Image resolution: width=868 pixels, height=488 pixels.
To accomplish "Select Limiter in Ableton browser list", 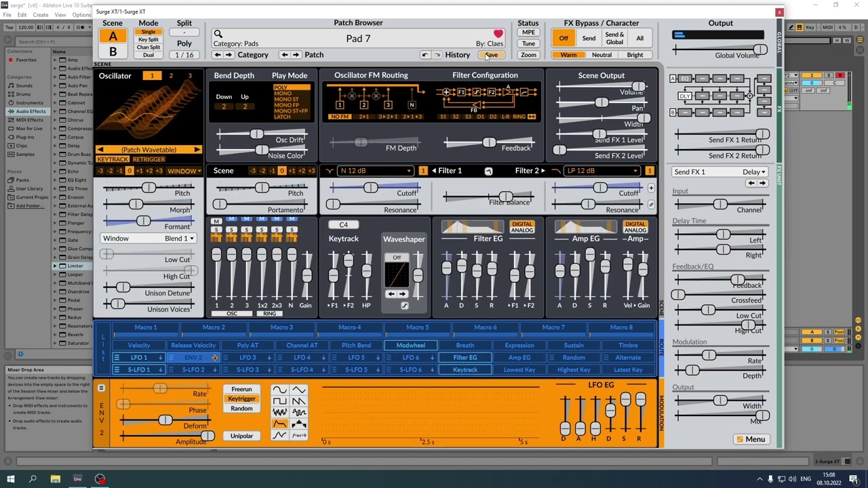I will (x=75, y=266).
